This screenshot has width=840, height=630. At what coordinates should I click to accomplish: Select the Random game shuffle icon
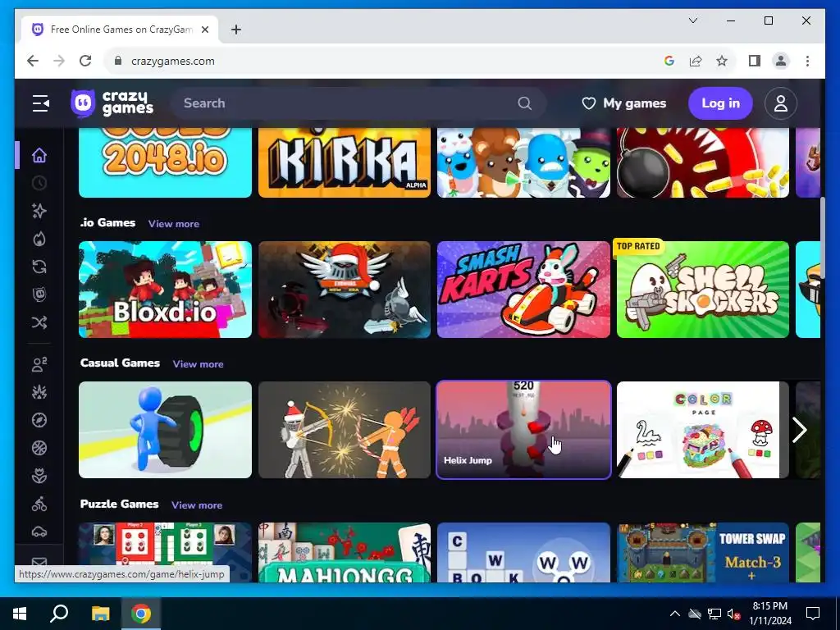point(39,322)
